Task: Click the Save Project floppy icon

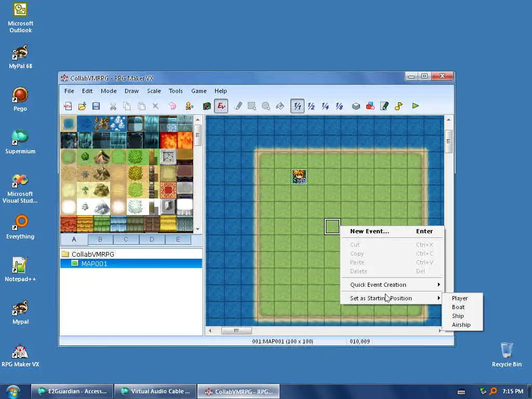Action: (96, 106)
